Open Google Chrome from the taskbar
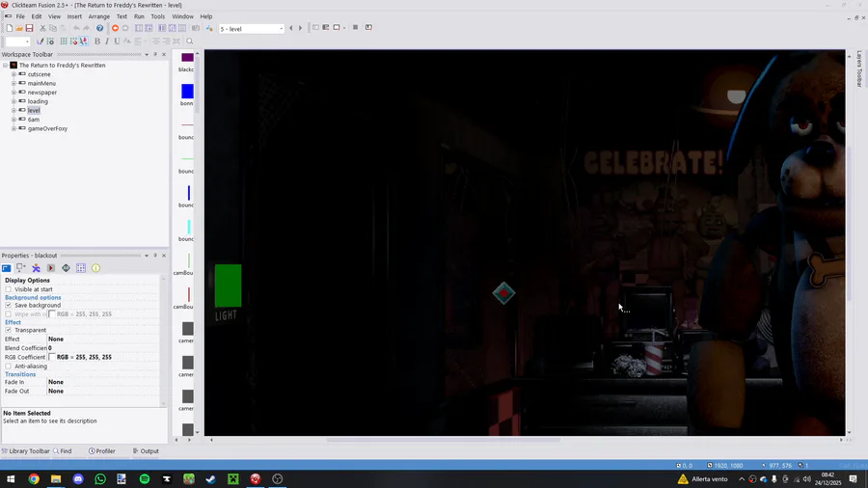The width and height of the screenshot is (868, 488). click(34, 479)
